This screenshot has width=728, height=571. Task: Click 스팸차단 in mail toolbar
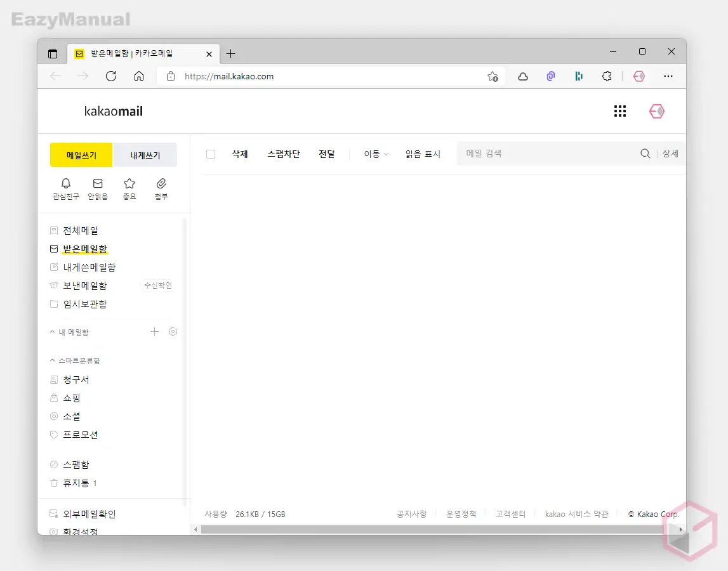[284, 154]
